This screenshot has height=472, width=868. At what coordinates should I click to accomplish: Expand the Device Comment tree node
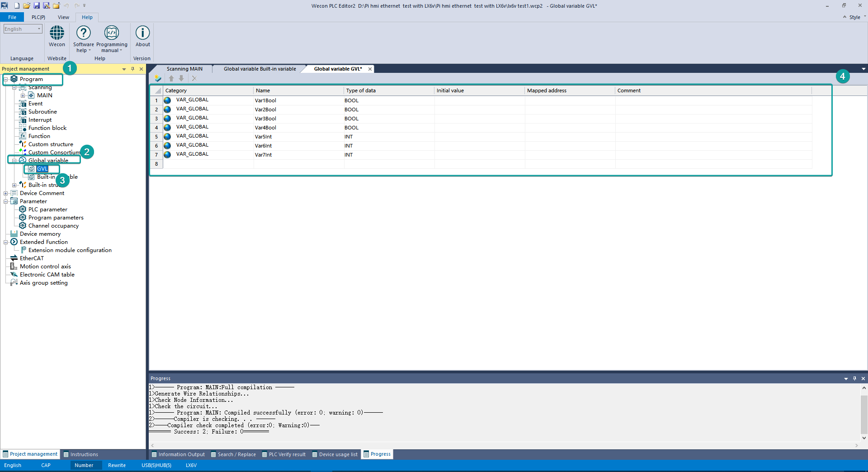[x=6, y=193]
